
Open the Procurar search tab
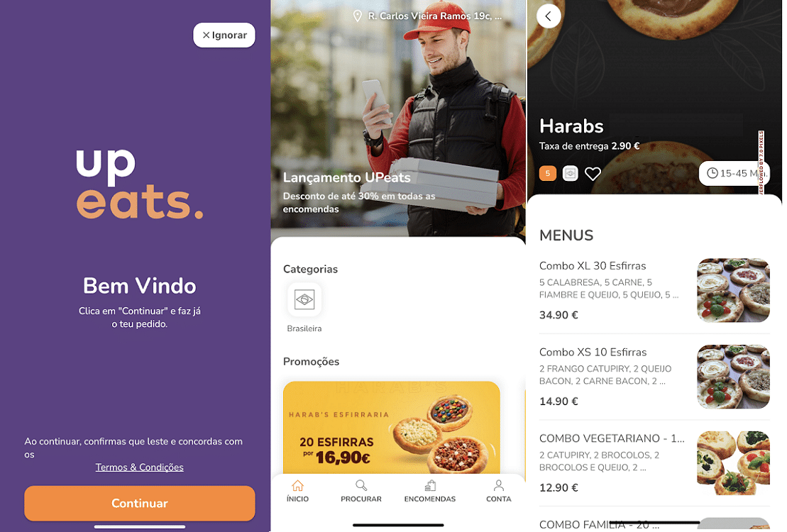pos(361,492)
